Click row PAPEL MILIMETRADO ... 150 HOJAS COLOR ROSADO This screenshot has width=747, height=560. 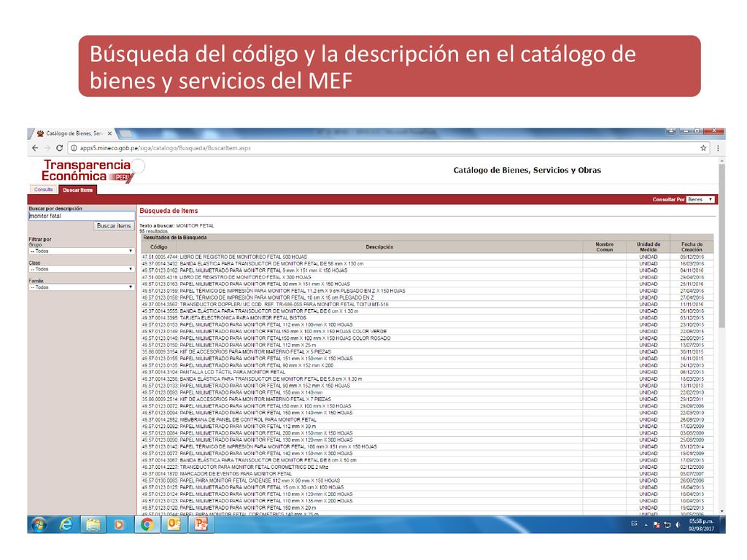[x=427, y=338]
